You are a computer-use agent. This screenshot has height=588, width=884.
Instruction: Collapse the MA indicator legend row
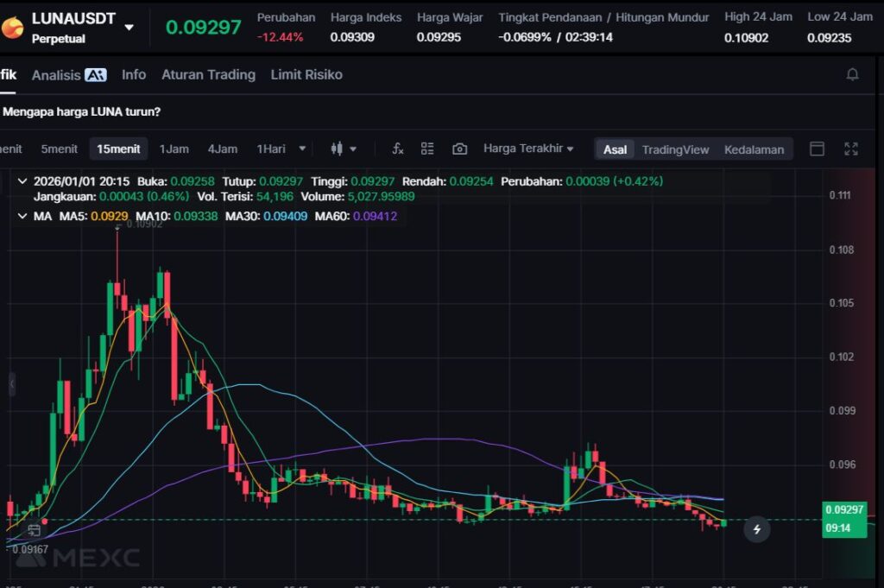pyautogui.click(x=22, y=216)
